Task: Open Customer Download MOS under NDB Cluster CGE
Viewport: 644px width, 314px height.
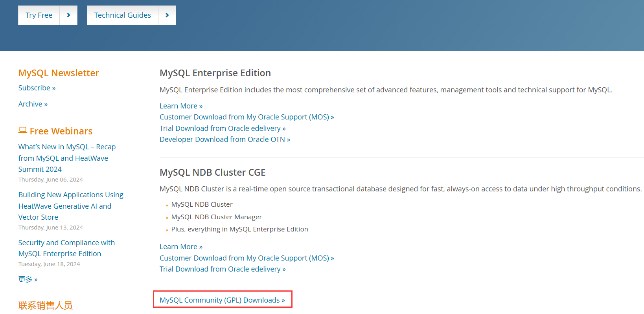Action: [247, 258]
